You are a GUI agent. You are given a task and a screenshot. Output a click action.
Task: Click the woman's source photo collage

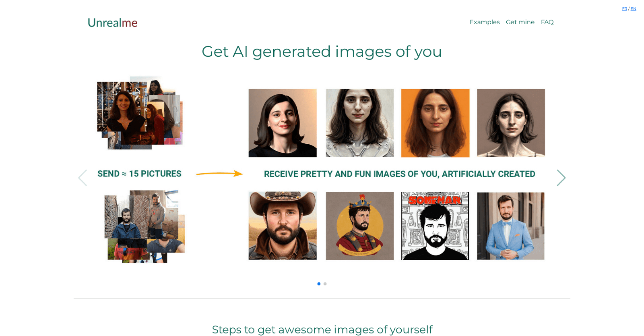(x=140, y=113)
